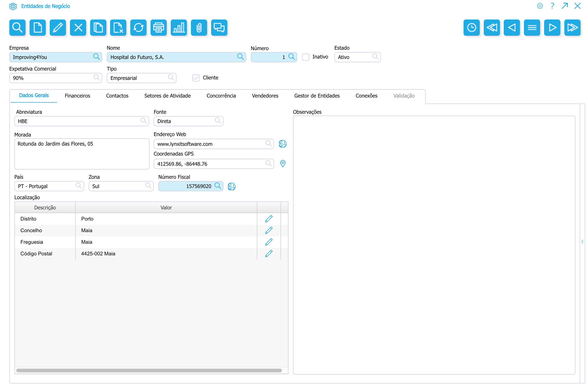
Task: Open the GPS map pin icon
Action: click(x=283, y=164)
